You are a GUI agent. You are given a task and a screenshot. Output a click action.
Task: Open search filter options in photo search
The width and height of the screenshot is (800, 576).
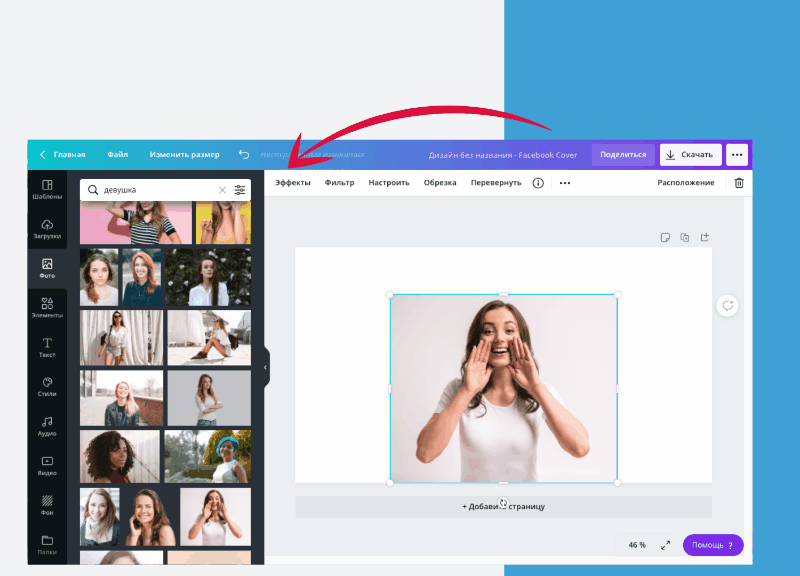(x=240, y=190)
